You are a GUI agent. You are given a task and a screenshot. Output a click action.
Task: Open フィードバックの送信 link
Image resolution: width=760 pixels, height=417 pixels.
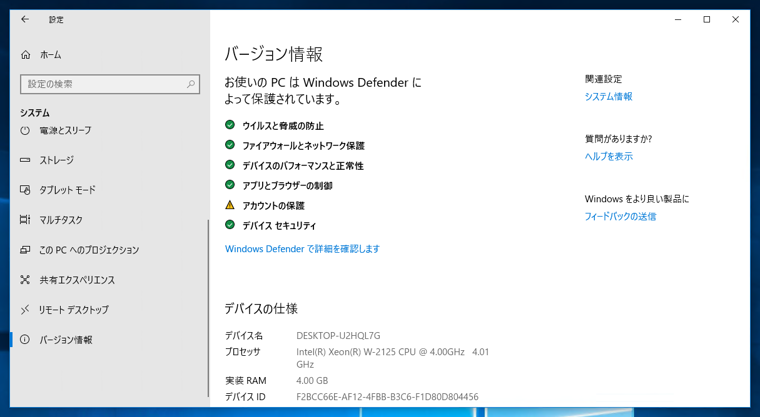pyautogui.click(x=620, y=216)
